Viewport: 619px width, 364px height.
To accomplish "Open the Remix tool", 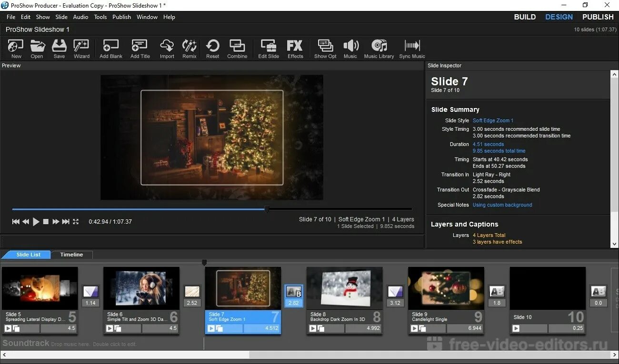I will coord(190,49).
